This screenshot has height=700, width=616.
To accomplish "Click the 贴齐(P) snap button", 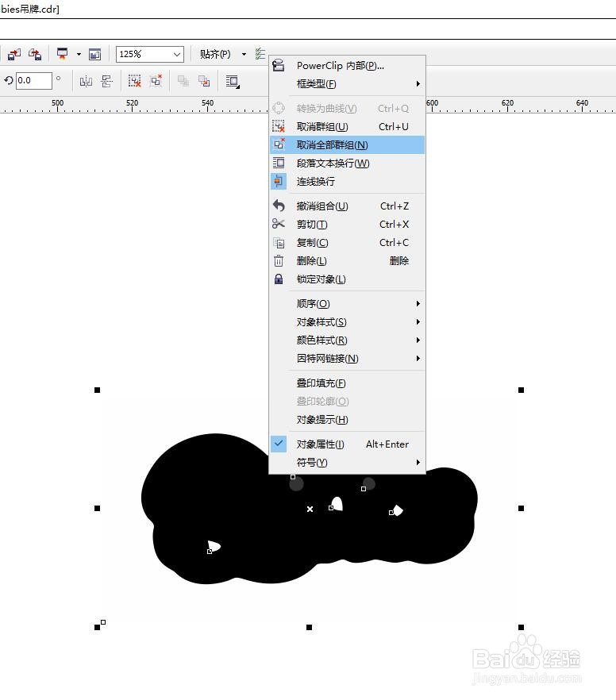I will pyautogui.click(x=215, y=55).
